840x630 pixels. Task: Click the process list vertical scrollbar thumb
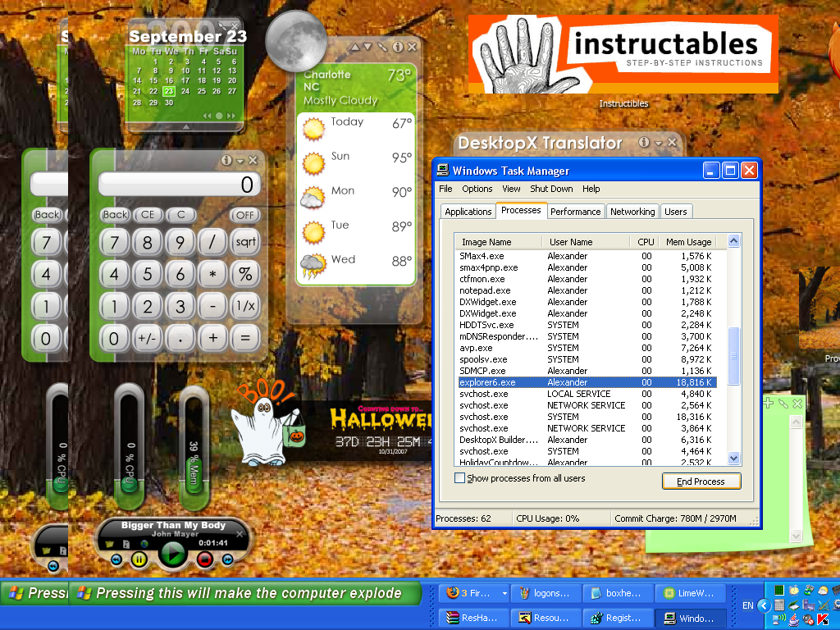click(x=733, y=356)
